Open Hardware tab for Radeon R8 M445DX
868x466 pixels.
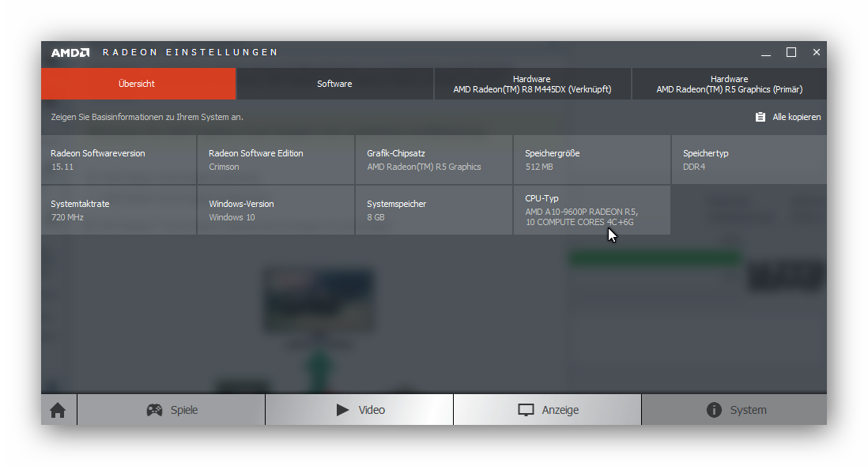[x=533, y=84]
